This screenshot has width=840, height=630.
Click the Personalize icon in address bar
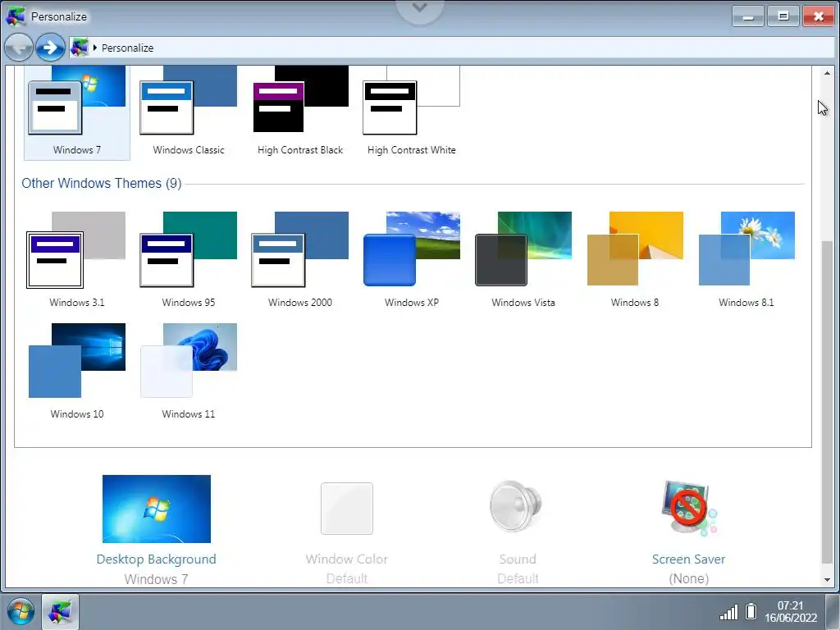tap(80, 48)
